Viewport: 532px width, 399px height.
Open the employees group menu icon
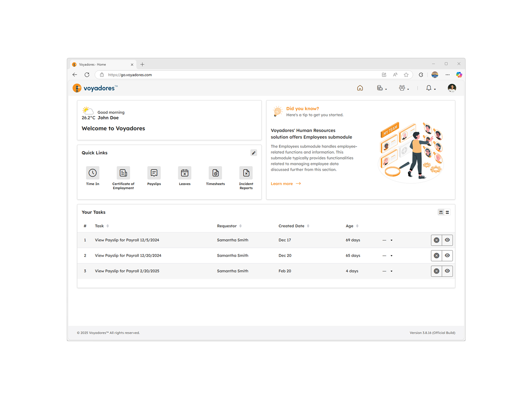404,88
